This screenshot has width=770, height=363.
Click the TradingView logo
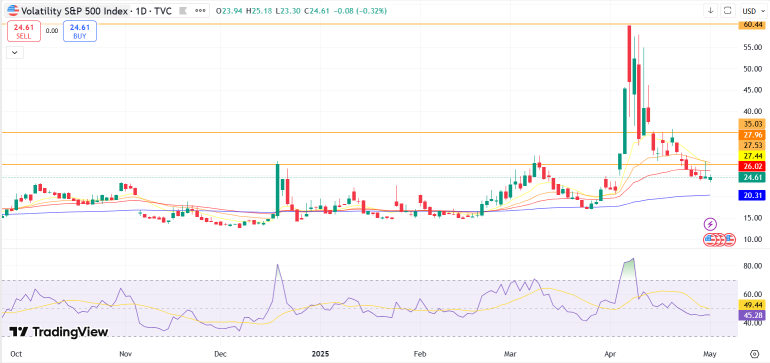click(58, 332)
